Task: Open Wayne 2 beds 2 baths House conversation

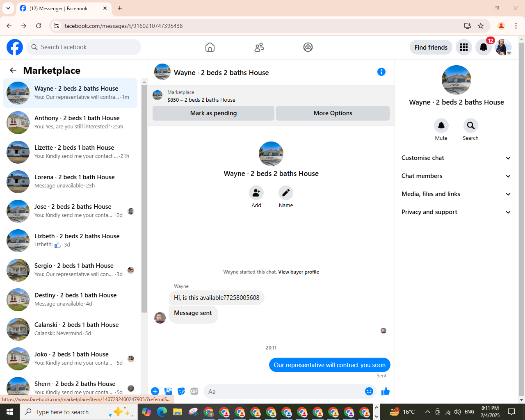Action: pos(71,93)
